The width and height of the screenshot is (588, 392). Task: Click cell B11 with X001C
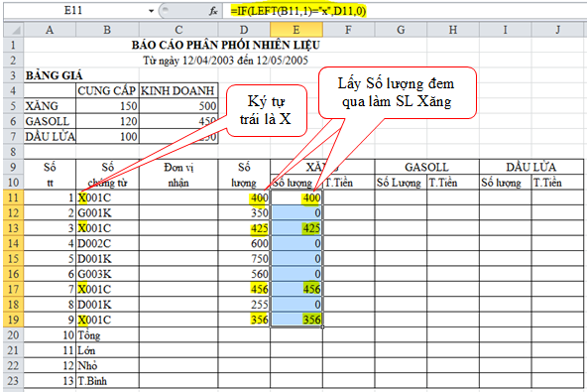(107, 197)
